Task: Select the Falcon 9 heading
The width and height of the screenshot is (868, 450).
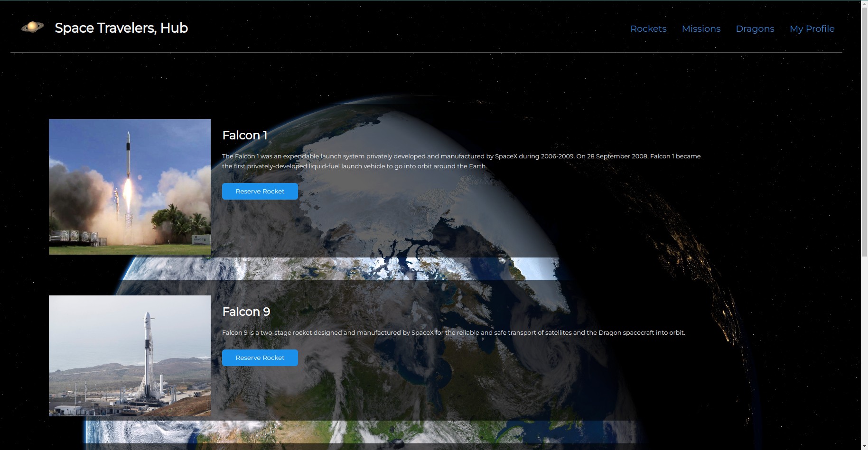Action: 246,312
